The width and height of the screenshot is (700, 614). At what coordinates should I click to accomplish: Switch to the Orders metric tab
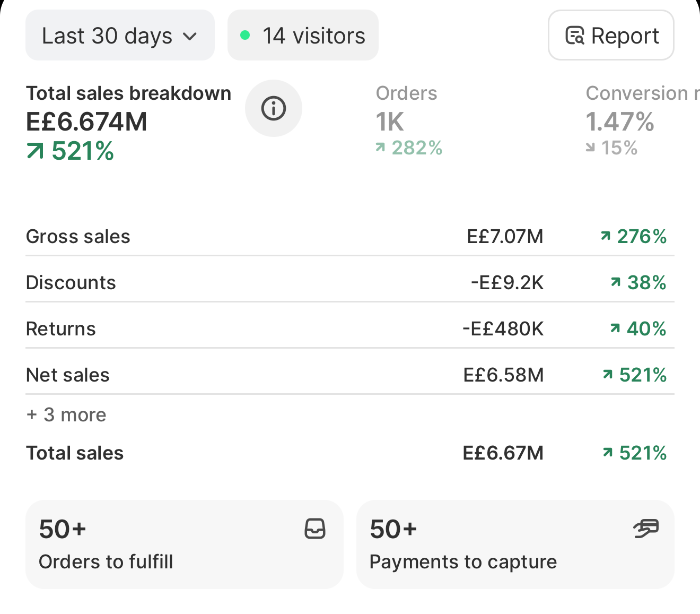[409, 120]
